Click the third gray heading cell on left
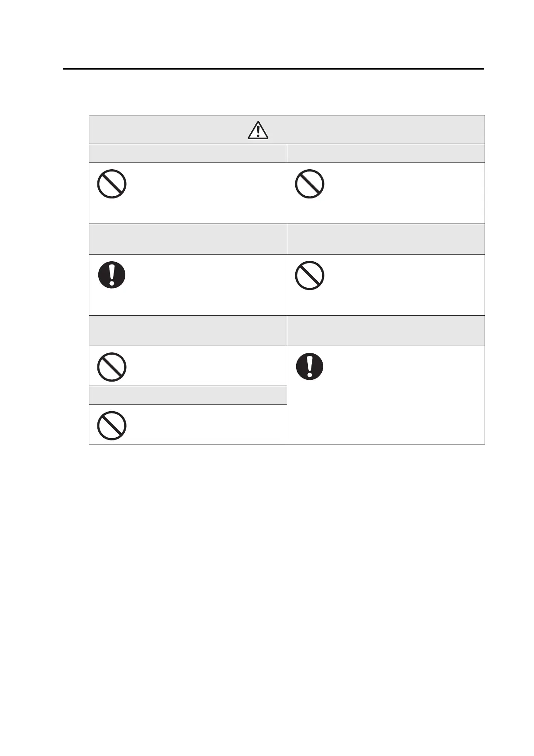534x756 pixels. (188, 331)
